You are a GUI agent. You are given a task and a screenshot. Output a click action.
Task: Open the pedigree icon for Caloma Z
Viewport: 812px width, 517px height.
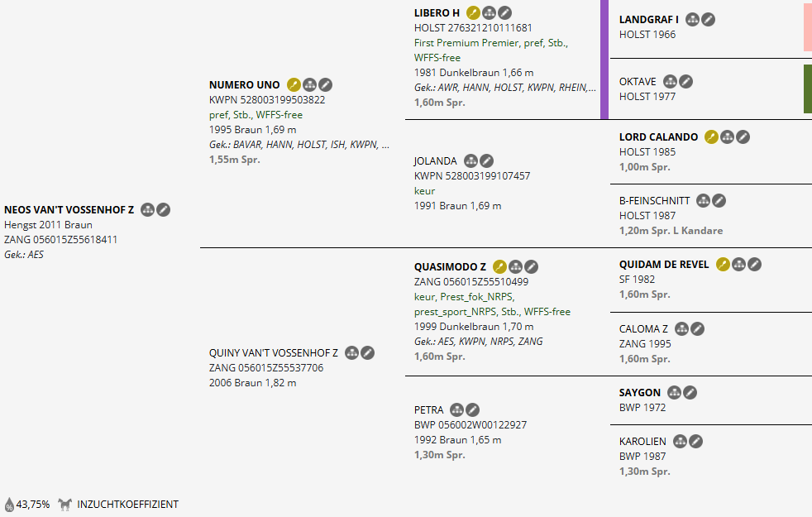point(682,328)
